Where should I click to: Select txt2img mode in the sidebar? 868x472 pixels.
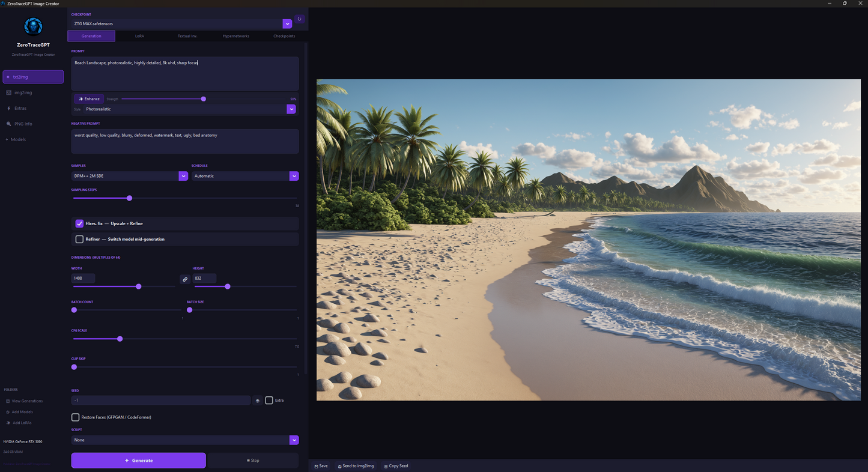33,77
